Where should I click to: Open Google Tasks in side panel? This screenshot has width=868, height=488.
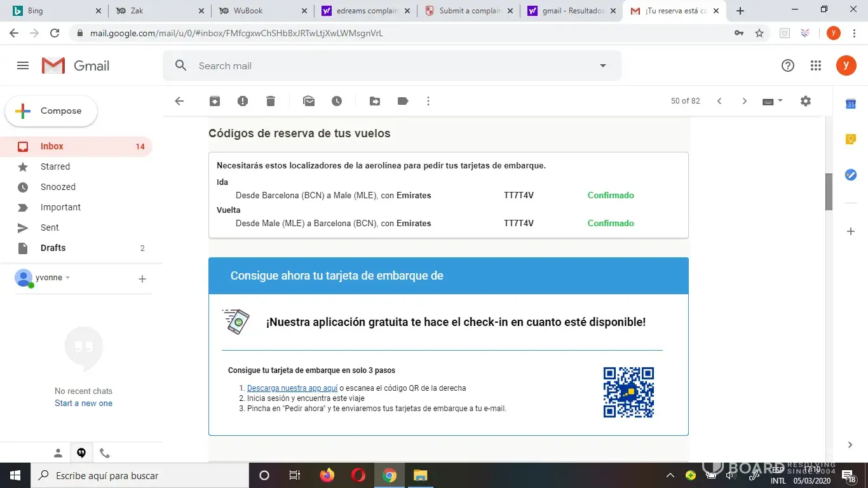pyautogui.click(x=851, y=175)
